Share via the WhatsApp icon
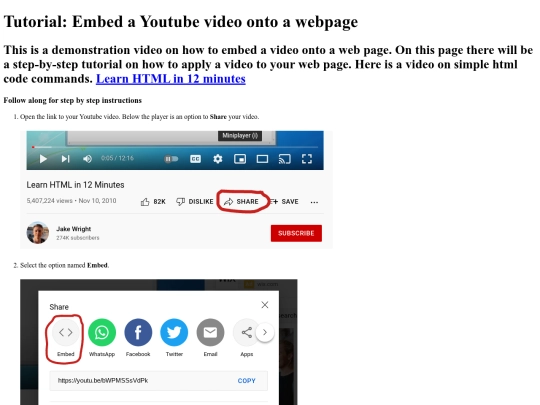Screen dimensions: 540x405 (102, 332)
